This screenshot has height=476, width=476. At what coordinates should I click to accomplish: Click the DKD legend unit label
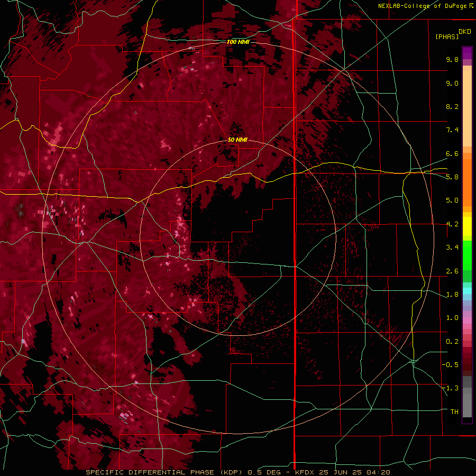pos(465,32)
